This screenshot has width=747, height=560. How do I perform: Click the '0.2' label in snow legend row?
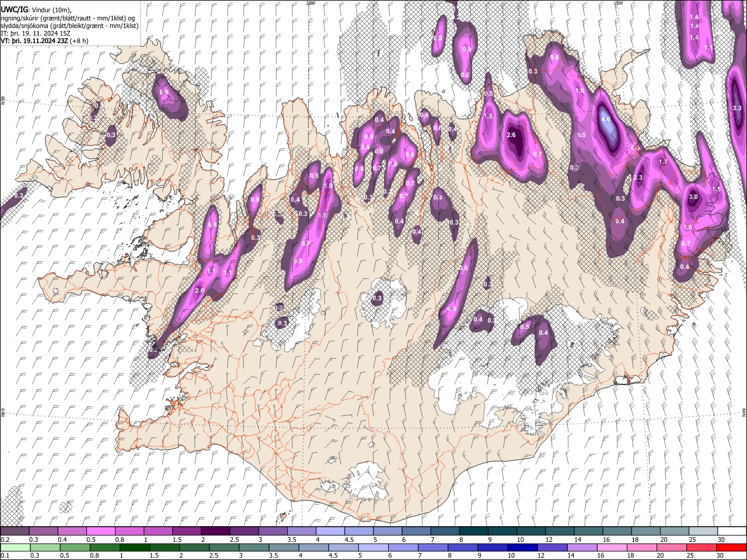click(x=5, y=540)
